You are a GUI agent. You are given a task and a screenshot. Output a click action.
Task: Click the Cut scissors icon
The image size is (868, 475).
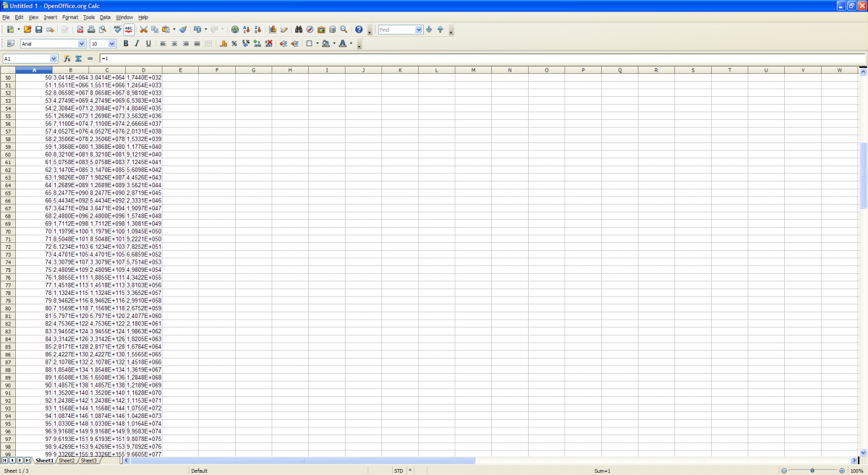pos(143,30)
